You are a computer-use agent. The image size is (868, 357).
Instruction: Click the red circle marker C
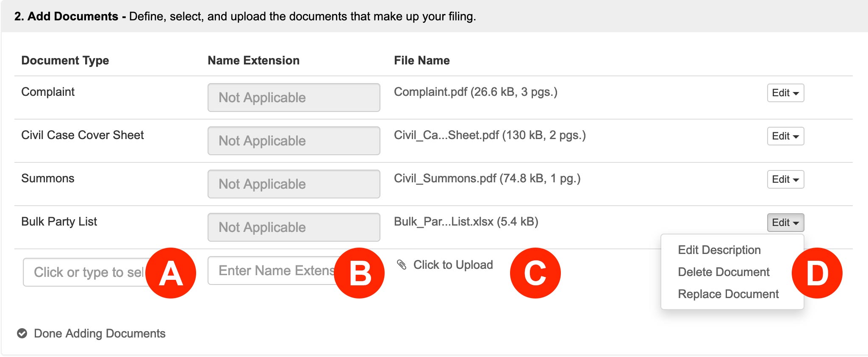click(535, 273)
